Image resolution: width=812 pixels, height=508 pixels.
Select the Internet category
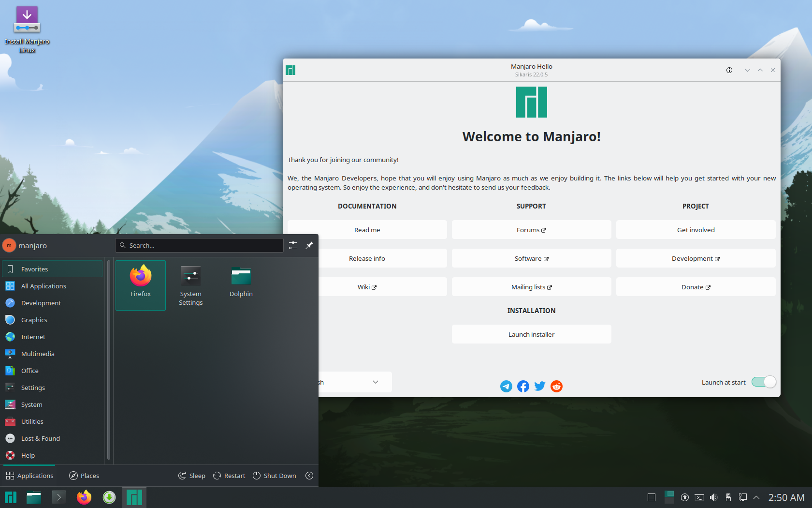[x=52, y=337]
